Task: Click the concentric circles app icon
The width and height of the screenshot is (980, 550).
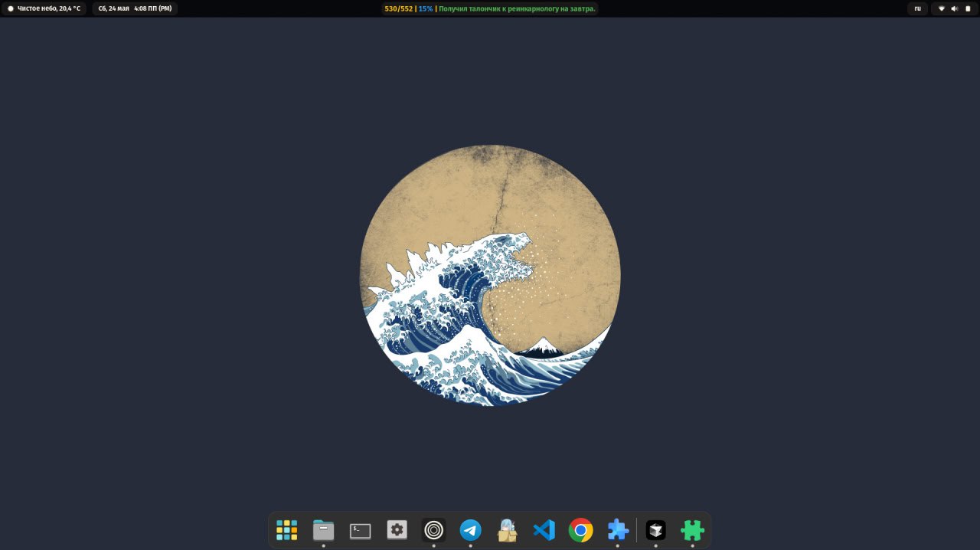Action: pyautogui.click(x=433, y=530)
